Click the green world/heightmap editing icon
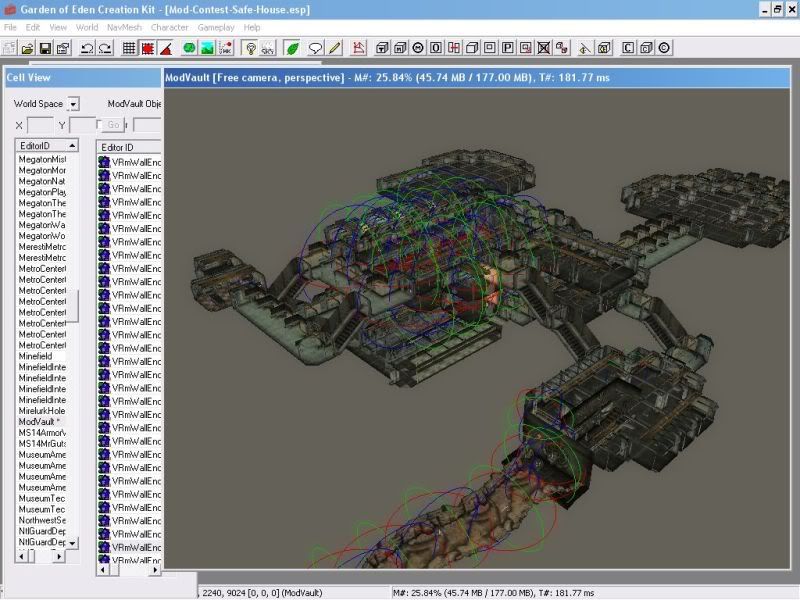This screenshot has width=800, height=600. point(189,48)
